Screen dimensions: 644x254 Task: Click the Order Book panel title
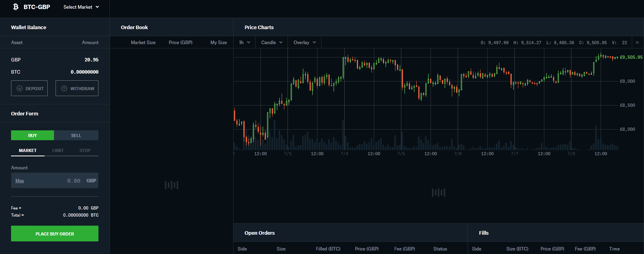point(134,28)
